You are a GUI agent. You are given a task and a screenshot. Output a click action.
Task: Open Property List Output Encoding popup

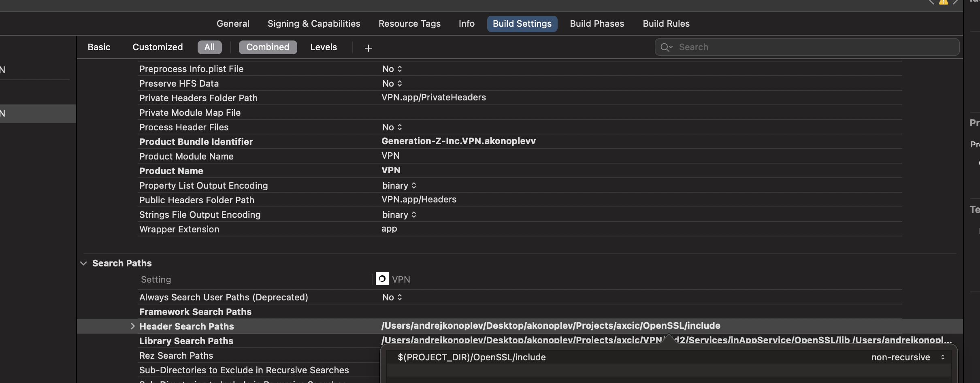pos(399,186)
